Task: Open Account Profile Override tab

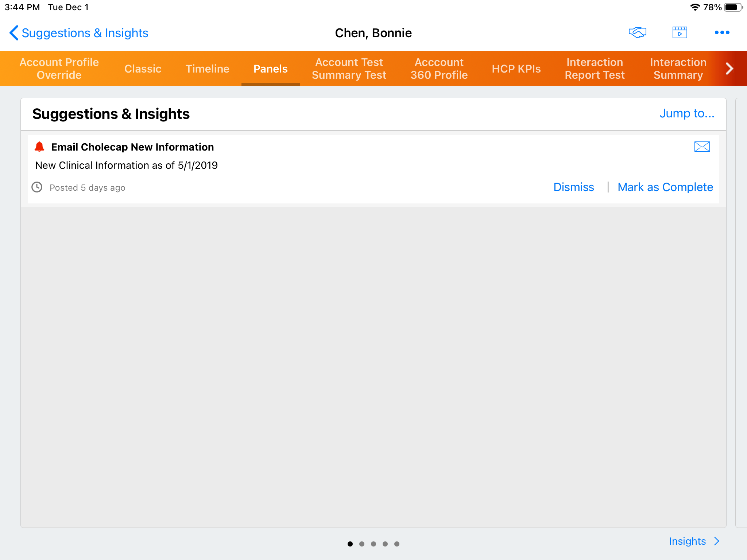Action: [x=59, y=69]
